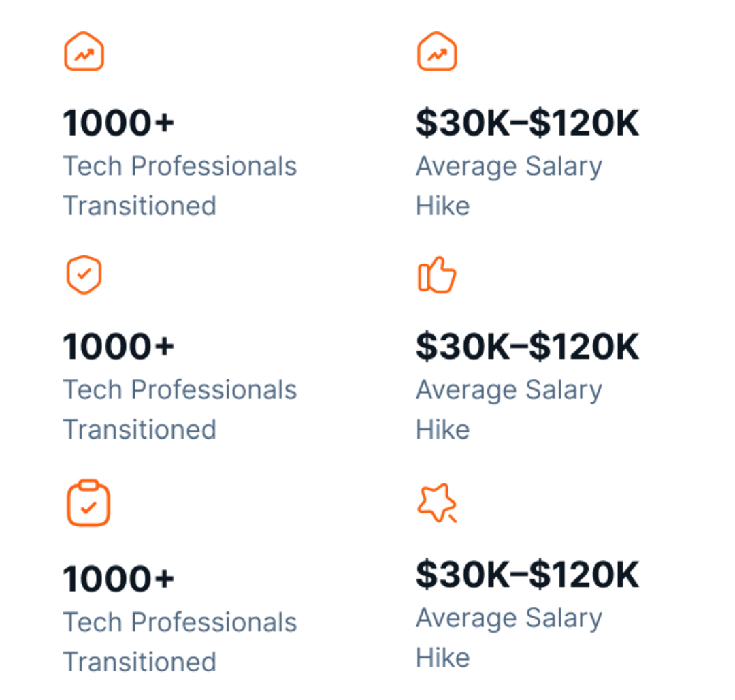This screenshot has width=735, height=700.
Task: Click the 1000+ heading below clipboard icon
Action: click(118, 579)
